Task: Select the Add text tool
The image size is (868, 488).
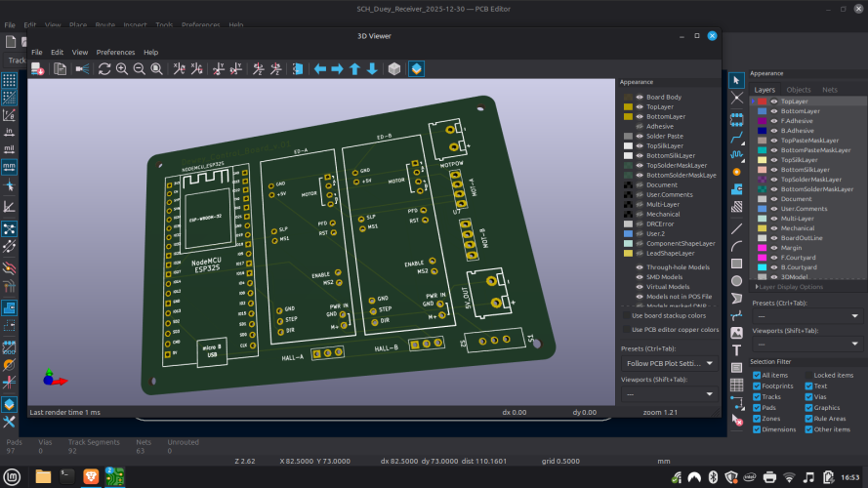Action: coord(736,350)
